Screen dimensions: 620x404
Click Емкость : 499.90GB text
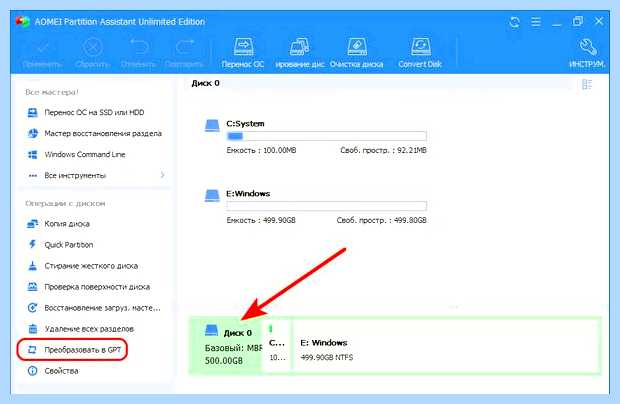pyautogui.click(x=261, y=221)
